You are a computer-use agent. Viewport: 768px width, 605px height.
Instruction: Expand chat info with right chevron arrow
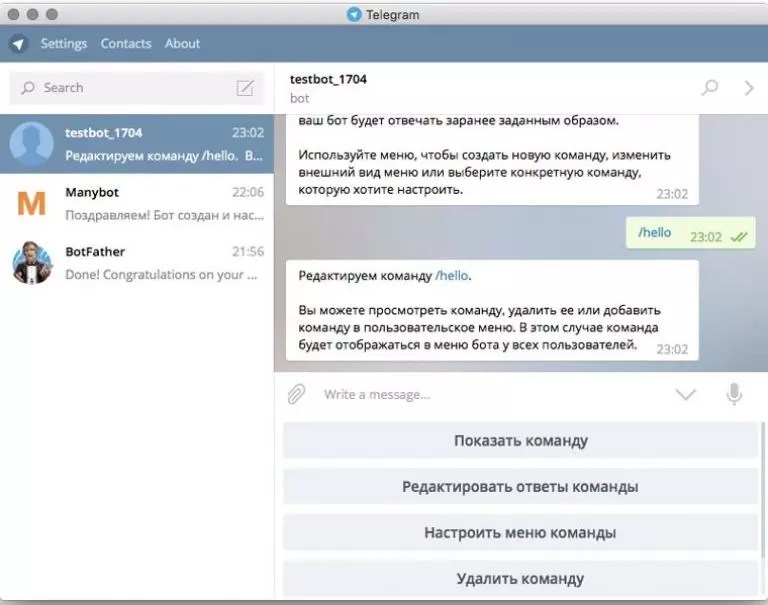(748, 88)
